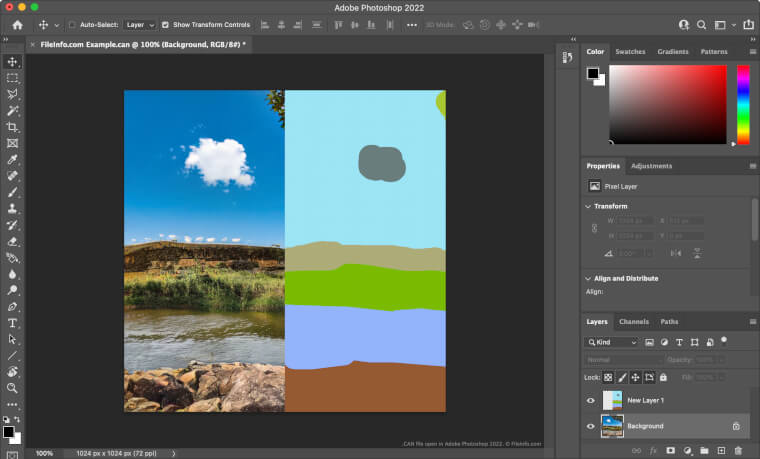Uncheck Show Transform Controls
Viewport: 760px width, 459px height.
[166, 24]
